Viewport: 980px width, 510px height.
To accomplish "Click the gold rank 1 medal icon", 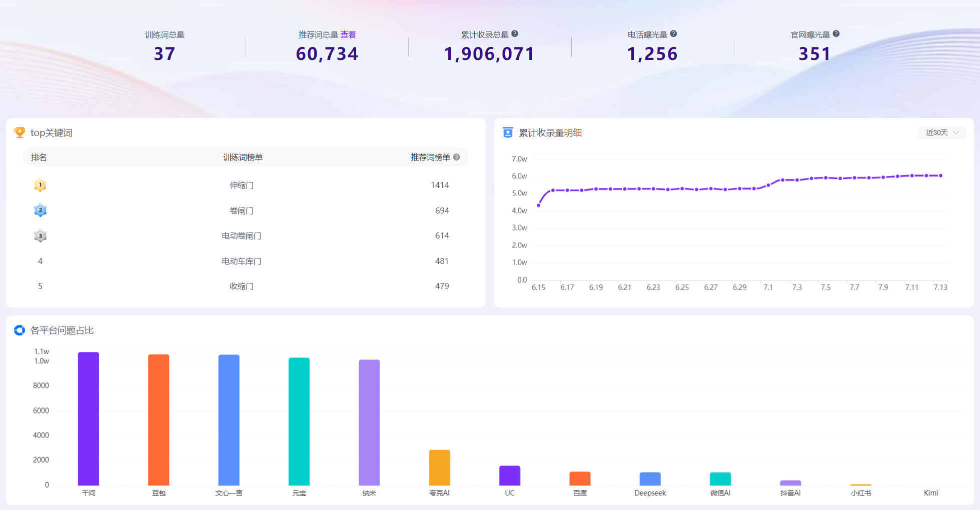I will pos(40,185).
